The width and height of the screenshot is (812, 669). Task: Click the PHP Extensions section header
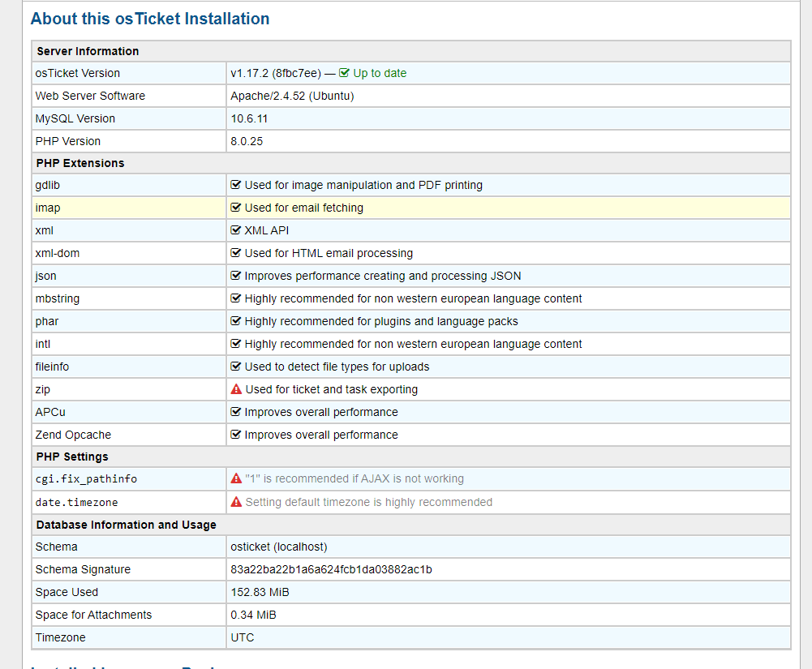[80, 163]
